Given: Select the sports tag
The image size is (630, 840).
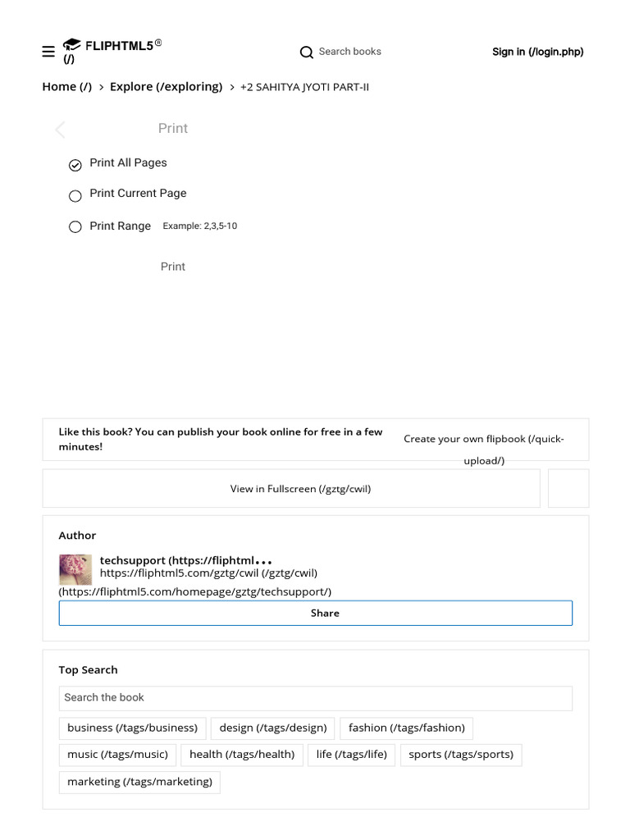Looking at the screenshot, I should click(461, 755).
